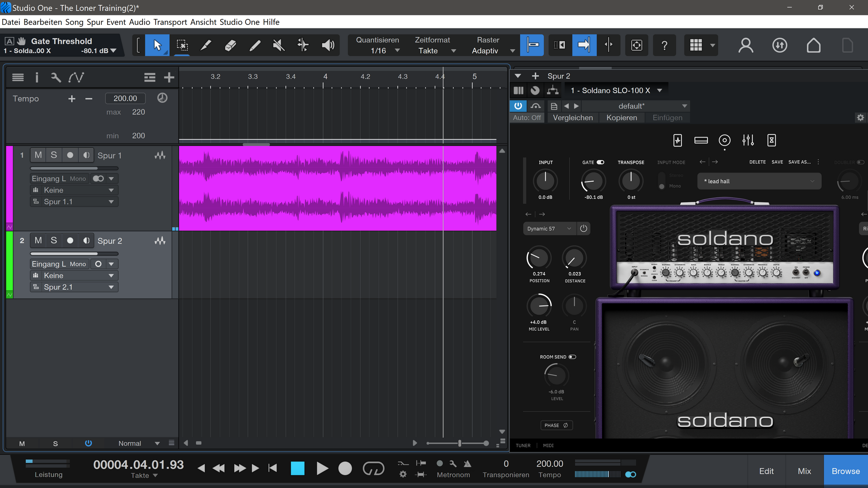Viewport: 868px width, 488px height.
Task: Open the start page home icon
Action: (x=813, y=45)
